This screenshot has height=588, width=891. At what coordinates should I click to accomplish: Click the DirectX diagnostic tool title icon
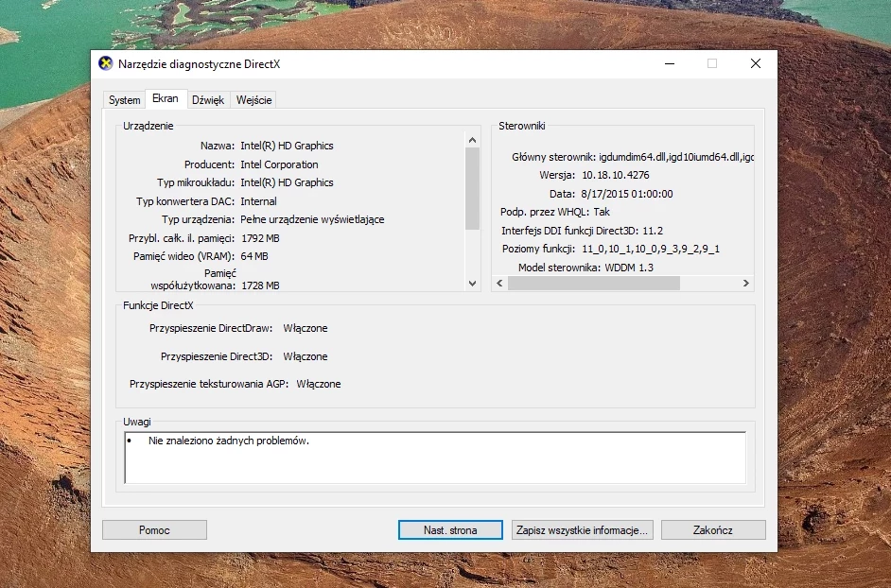(105, 63)
